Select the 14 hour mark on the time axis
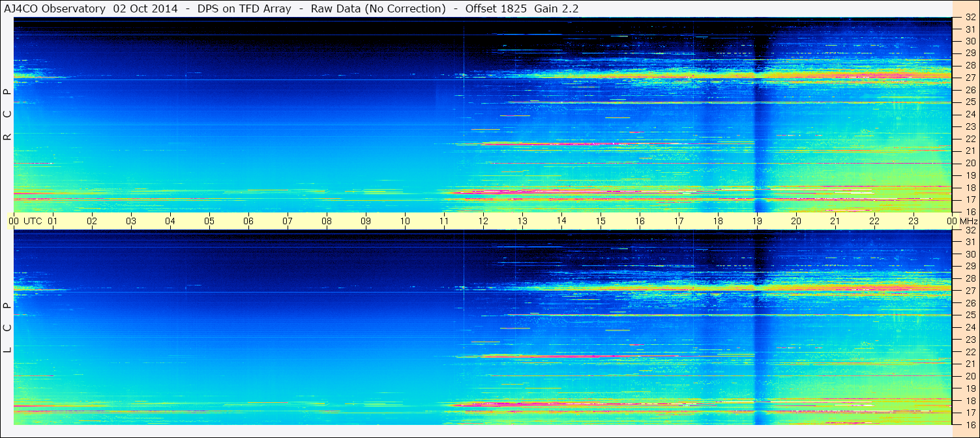980x438 pixels. (561, 220)
